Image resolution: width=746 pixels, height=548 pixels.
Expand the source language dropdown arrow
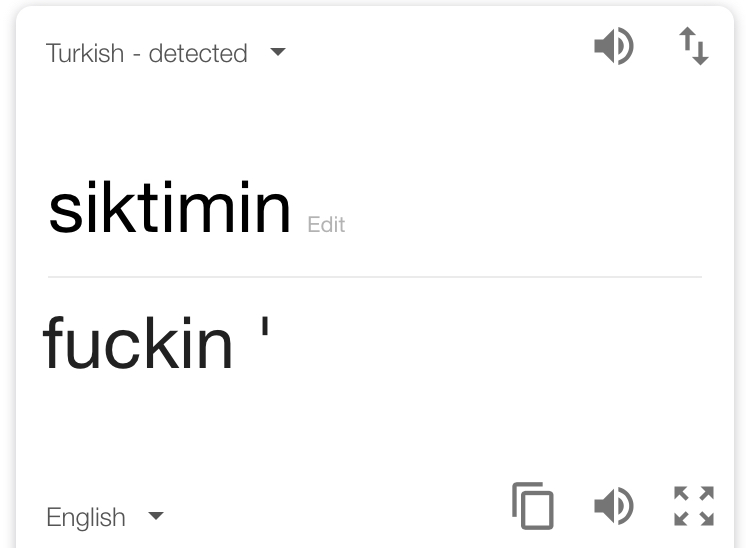pyautogui.click(x=278, y=51)
